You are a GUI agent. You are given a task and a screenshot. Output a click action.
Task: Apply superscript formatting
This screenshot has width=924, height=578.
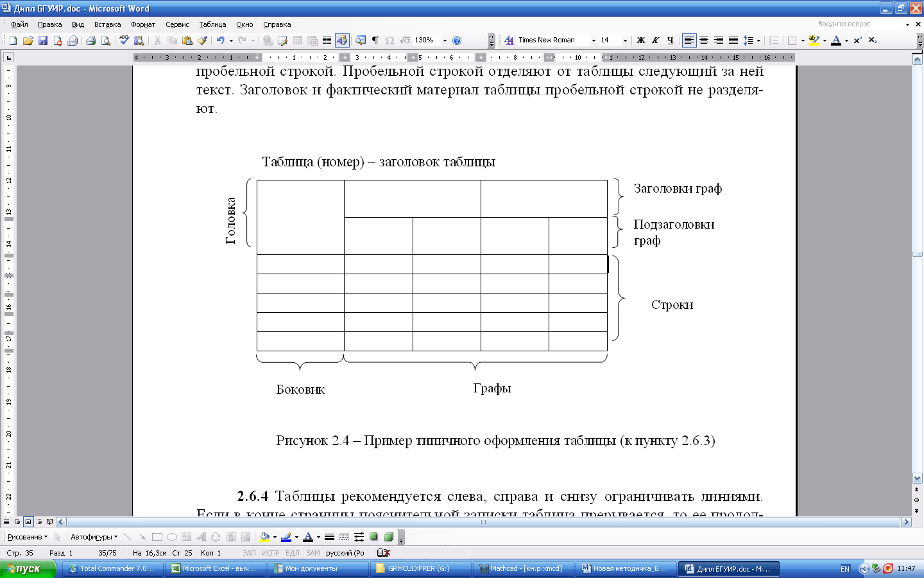(857, 40)
